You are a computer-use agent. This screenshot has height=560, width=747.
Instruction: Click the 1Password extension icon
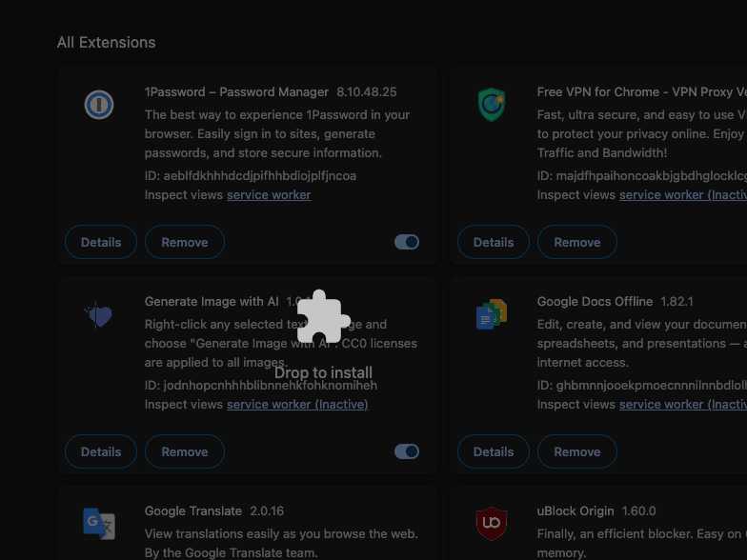(99, 105)
